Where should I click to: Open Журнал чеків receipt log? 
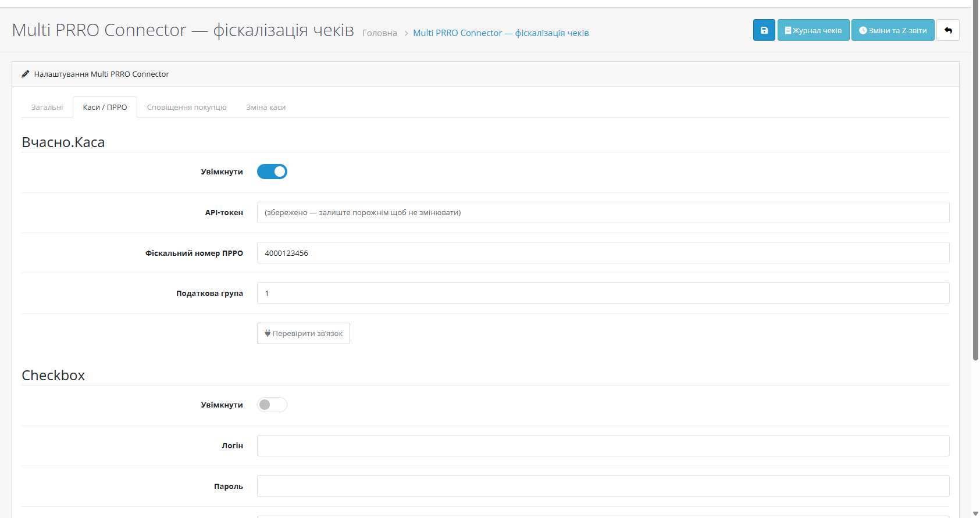pyautogui.click(x=813, y=30)
